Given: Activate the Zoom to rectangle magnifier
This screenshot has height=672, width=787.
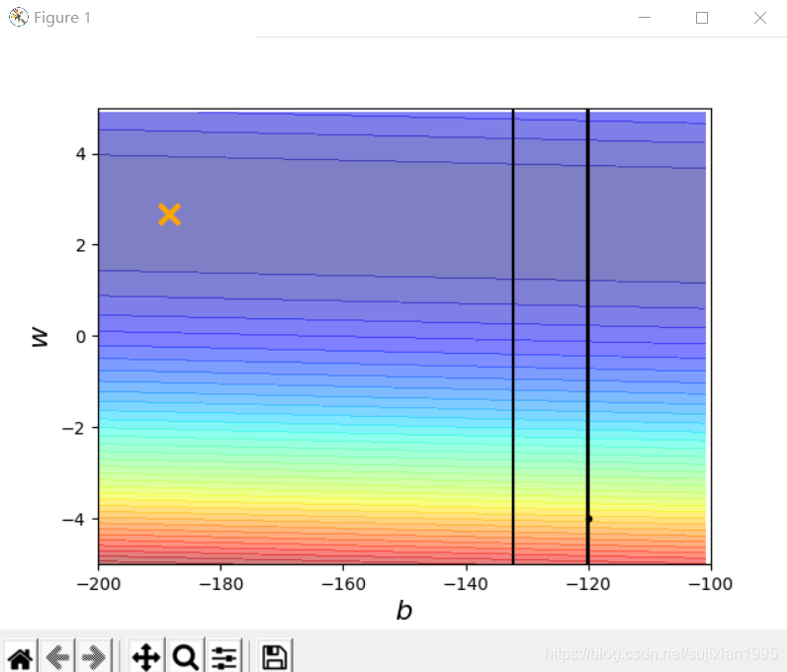Looking at the screenshot, I should pyautogui.click(x=185, y=656).
